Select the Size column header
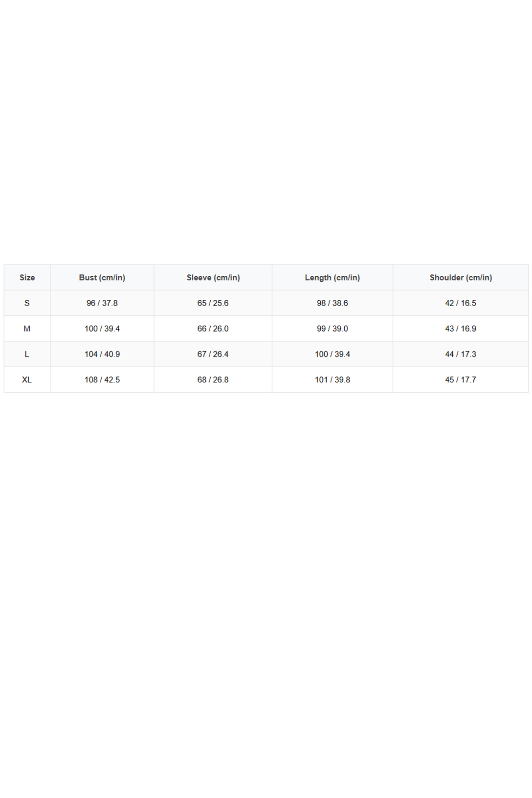532x798 pixels. pyautogui.click(x=27, y=277)
